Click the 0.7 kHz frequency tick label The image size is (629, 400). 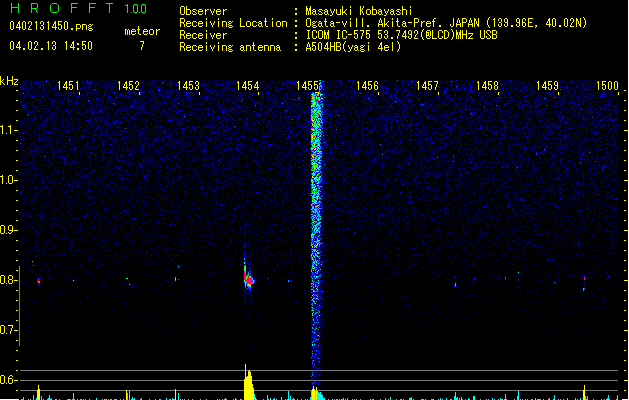click(8, 330)
